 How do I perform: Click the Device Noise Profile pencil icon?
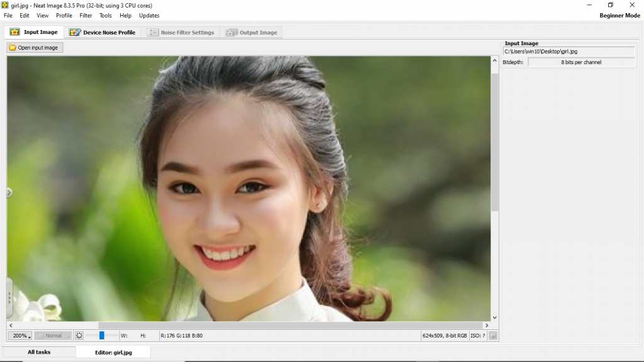pyautogui.click(x=75, y=31)
